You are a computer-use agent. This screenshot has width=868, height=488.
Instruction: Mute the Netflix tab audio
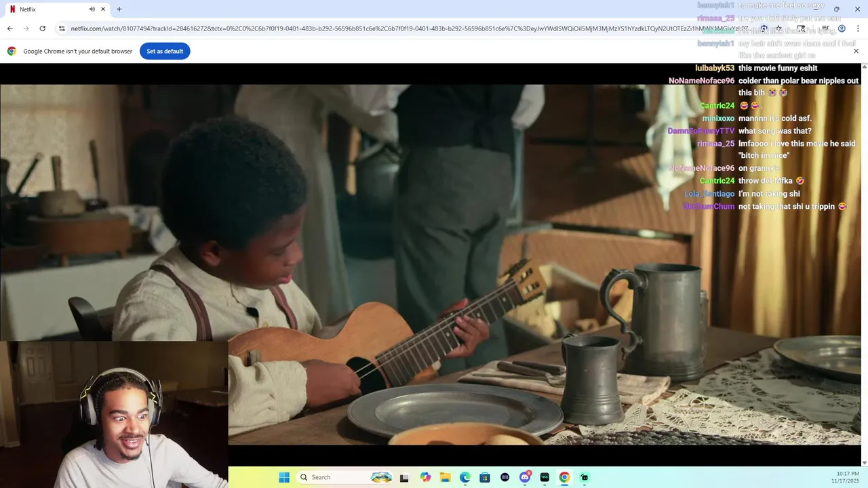pos(92,9)
